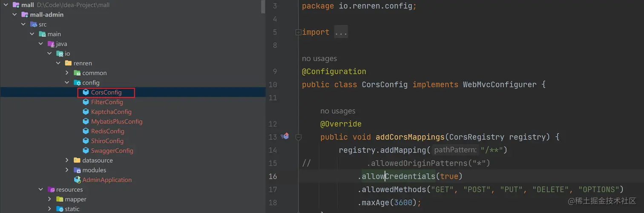
Task: Expand the common package chevron
Action: 67,73
